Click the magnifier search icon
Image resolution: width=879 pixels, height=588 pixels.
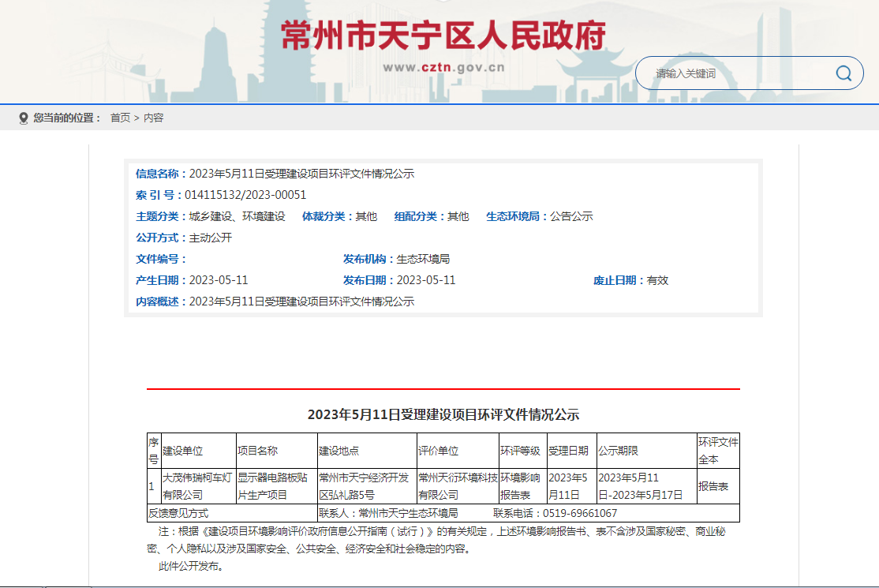[843, 73]
